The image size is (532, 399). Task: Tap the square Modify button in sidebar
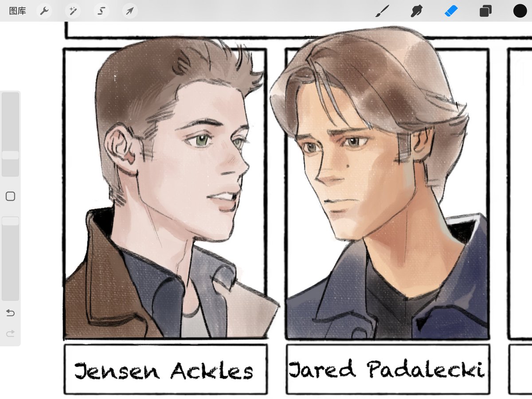point(10,196)
